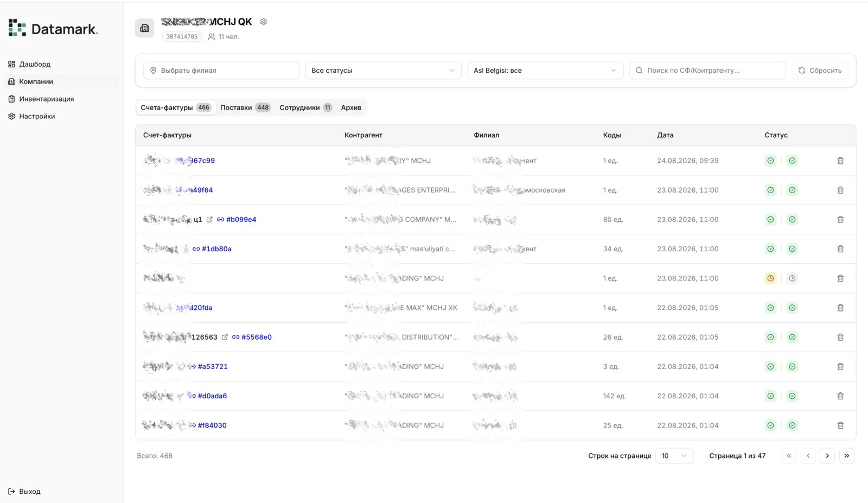Click the company building icon in header
868x503 pixels.
[x=145, y=28]
